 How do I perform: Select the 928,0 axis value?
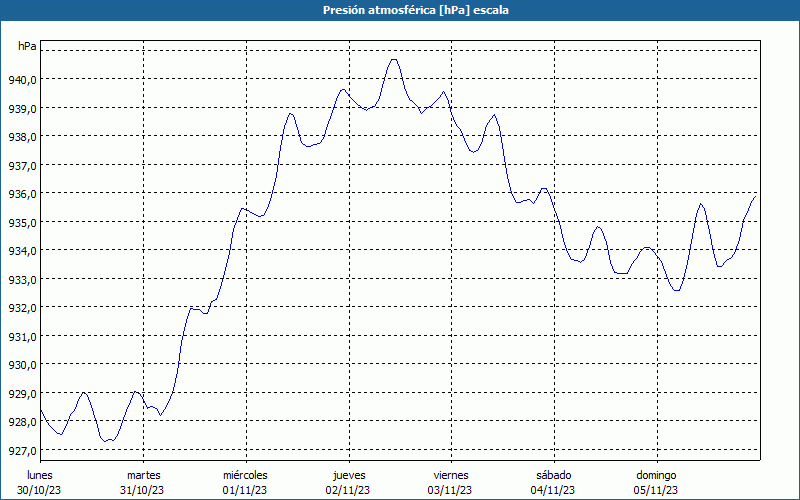22,422
